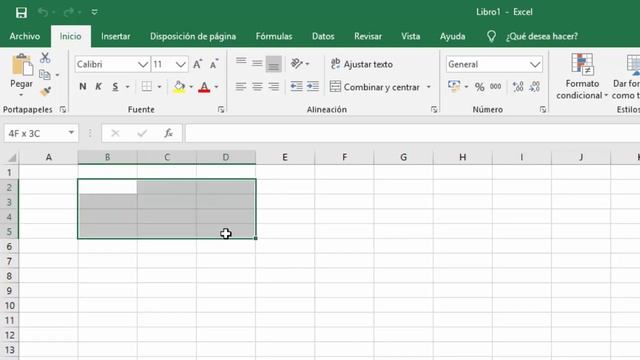
Task: Switch to the Fórmulas tab
Action: [x=274, y=36]
